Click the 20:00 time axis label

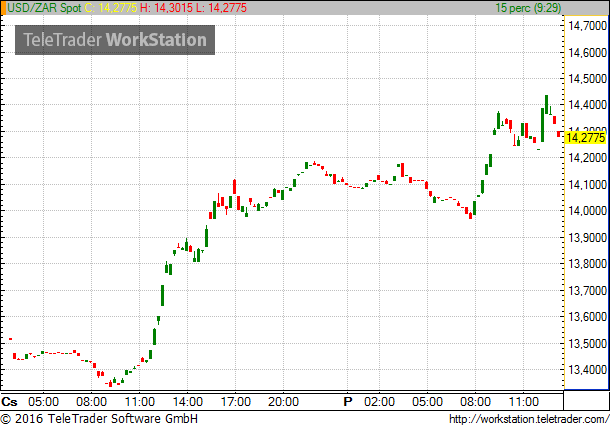[283, 401]
